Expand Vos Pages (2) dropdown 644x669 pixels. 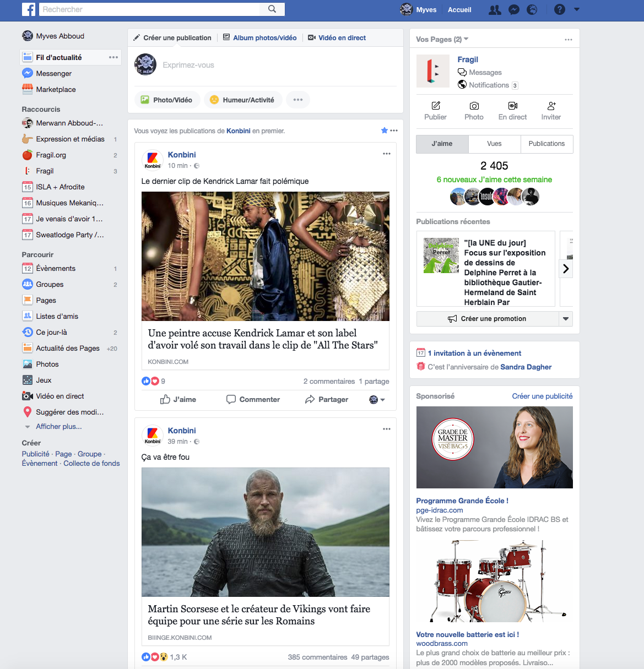pos(442,39)
